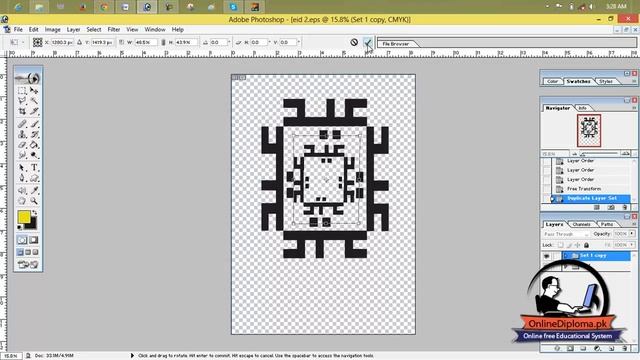Select the Notes tool

click(x=22, y=191)
